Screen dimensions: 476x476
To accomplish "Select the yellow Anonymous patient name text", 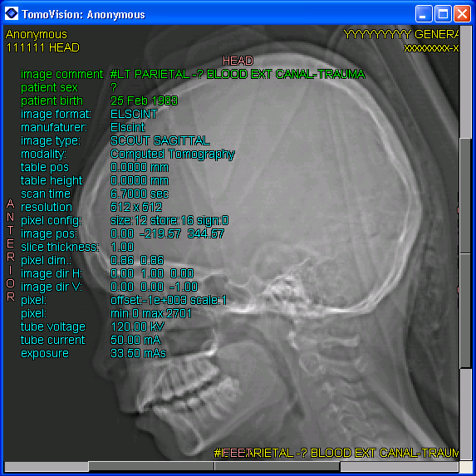I will pos(36,34).
